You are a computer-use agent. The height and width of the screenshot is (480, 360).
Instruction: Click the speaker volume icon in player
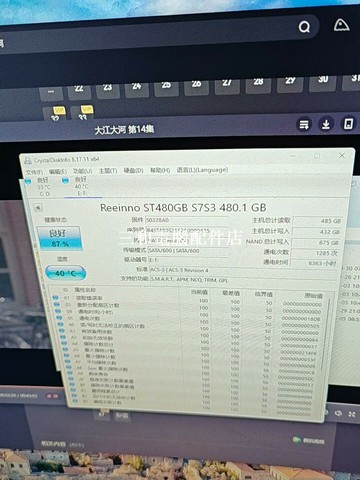tap(339, 413)
